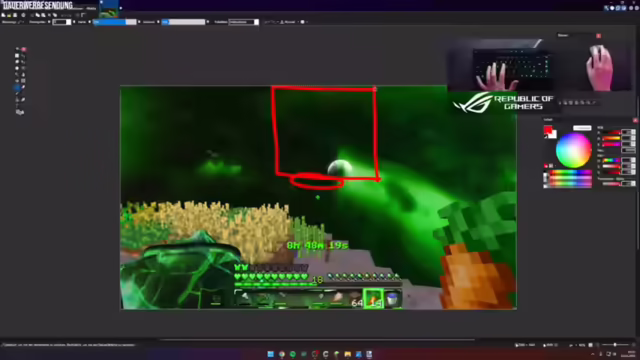The height and width of the screenshot is (360, 640).
Task: Pick a color from the palette strip
Action: pos(570,179)
